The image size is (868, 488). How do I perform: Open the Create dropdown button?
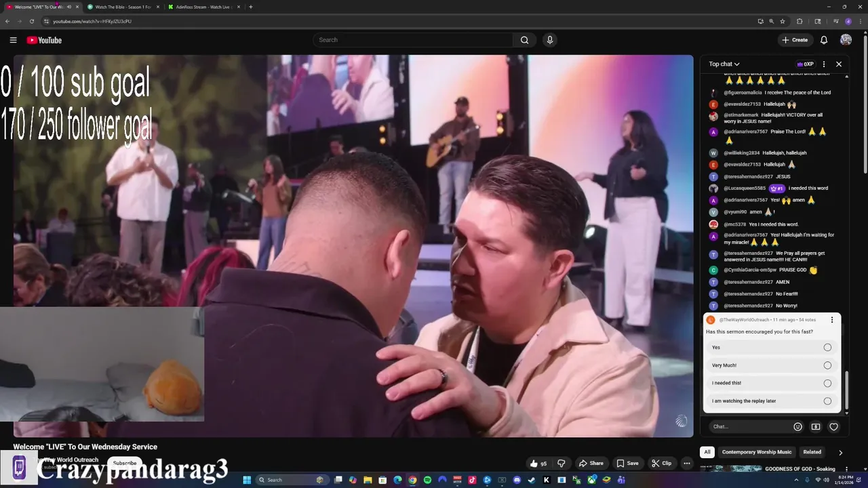[x=795, y=40]
